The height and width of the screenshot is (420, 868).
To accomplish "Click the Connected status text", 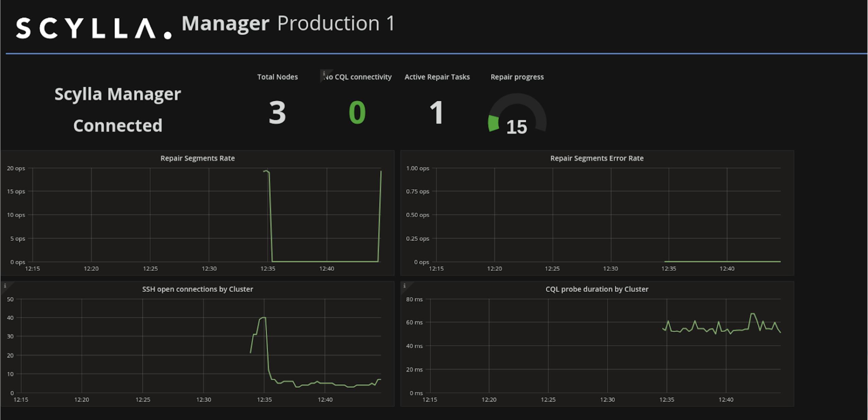I will tap(118, 125).
